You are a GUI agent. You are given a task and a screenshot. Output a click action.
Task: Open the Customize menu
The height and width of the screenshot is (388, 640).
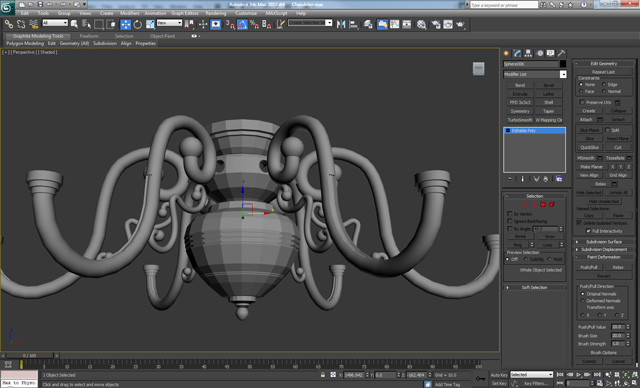tap(246, 13)
